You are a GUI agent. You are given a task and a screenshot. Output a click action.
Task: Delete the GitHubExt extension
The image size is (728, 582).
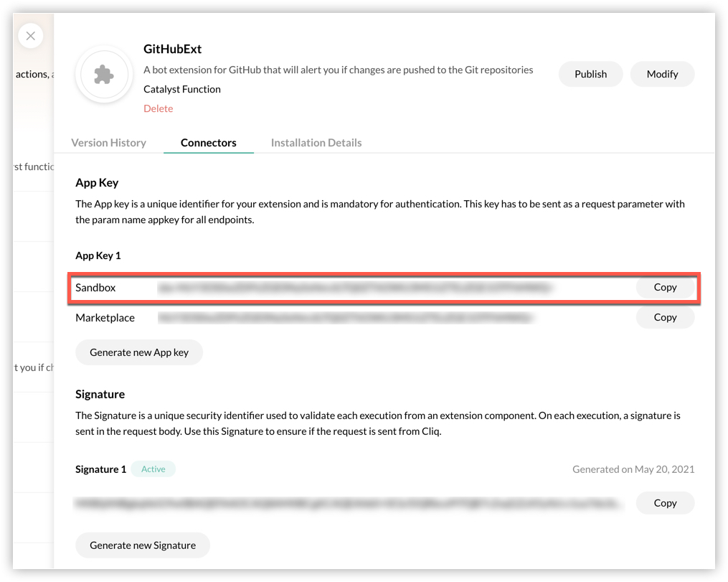pos(159,108)
